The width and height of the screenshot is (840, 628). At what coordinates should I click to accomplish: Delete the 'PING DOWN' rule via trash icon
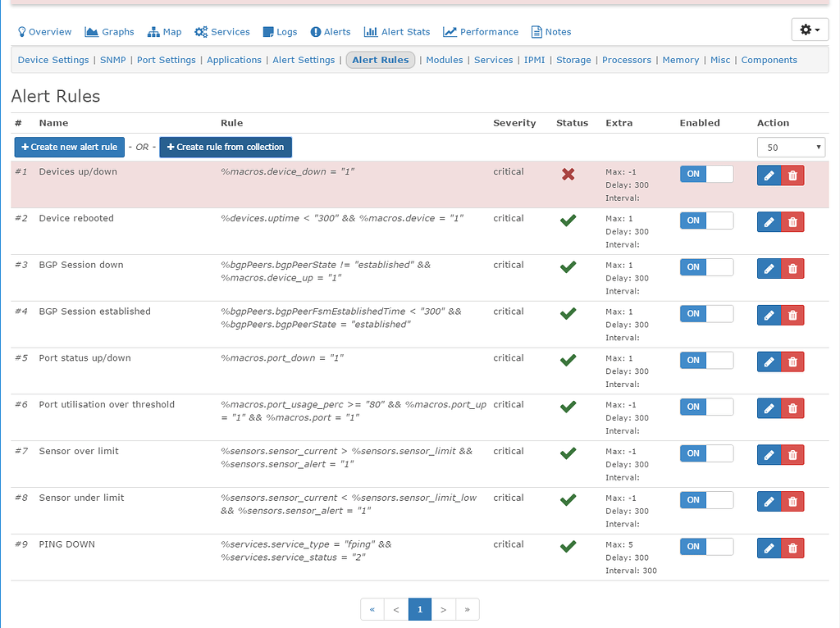click(x=792, y=548)
